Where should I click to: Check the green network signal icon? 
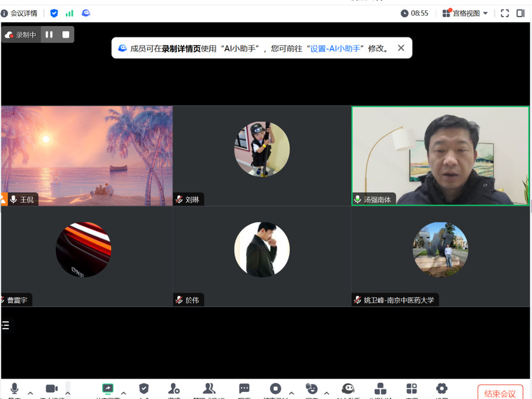[x=69, y=13]
